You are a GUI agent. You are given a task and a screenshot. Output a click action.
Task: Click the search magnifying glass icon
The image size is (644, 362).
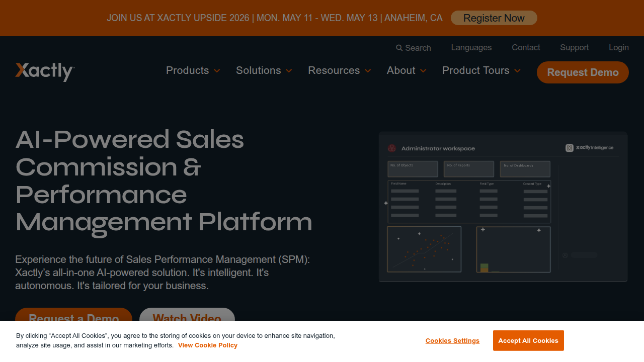pos(398,48)
